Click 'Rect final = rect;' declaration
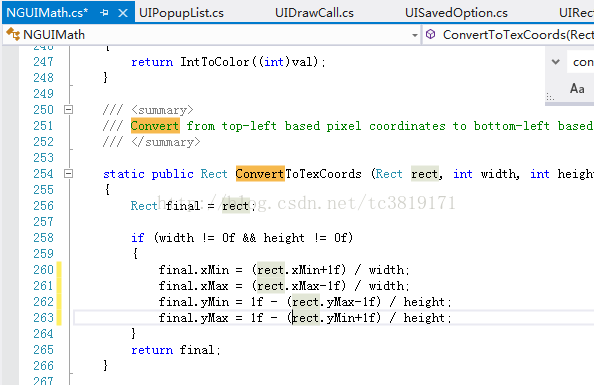Image resolution: width=594 pixels, height=385 pixels. [193, 206]
